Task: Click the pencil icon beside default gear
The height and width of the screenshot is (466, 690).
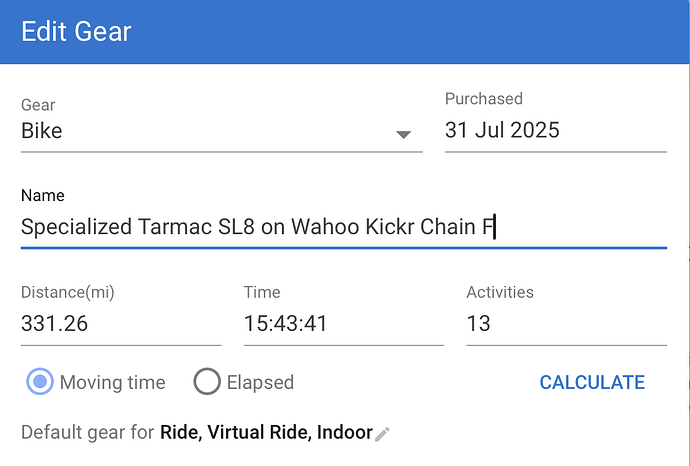Action: (382, 434)
